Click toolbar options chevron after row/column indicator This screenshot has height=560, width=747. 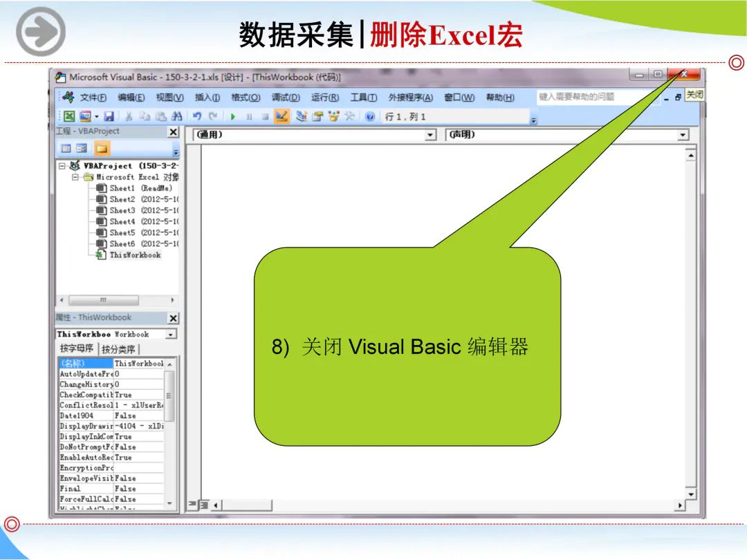[534, 120]
